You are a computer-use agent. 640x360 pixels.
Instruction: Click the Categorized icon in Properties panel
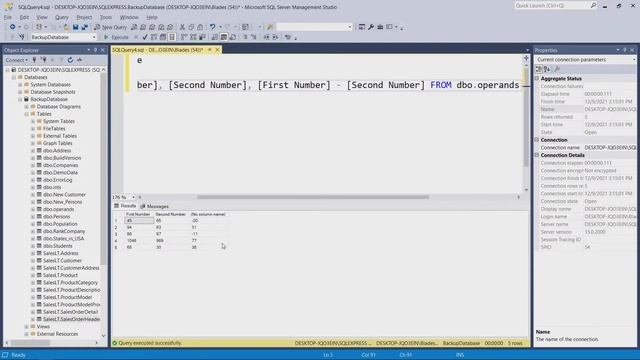[x=539, y=69]
